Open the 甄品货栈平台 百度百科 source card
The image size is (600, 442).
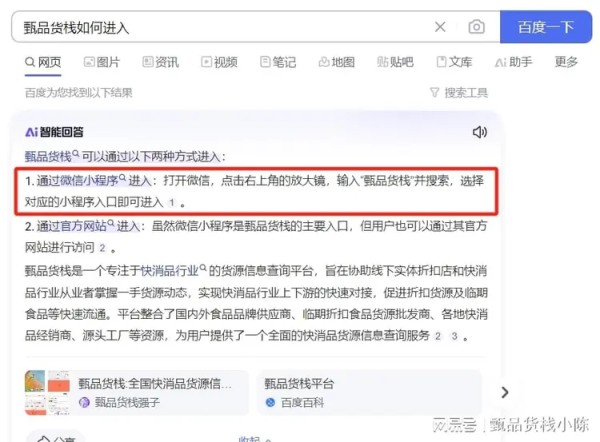point(369,393)
